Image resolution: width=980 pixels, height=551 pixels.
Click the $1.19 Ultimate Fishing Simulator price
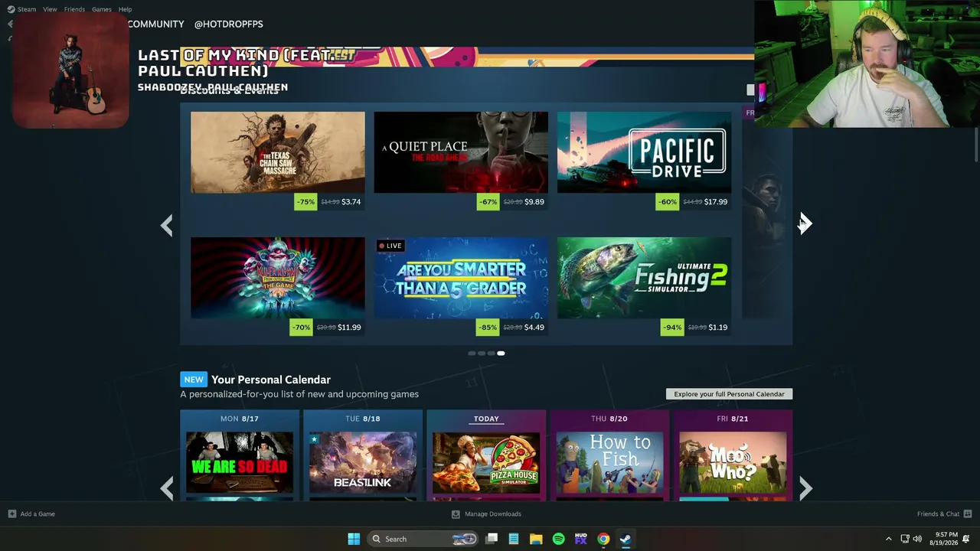click(717, 328)
